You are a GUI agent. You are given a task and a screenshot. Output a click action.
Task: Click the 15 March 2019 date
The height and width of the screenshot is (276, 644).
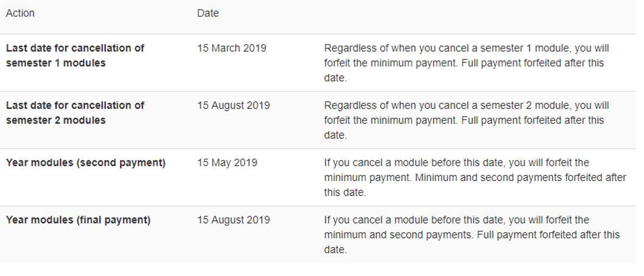pos(232,48)
